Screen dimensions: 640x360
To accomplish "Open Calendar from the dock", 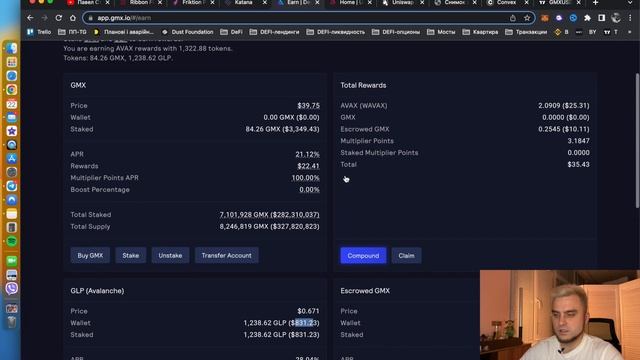I will pyautogui.click(x=11, y=104).
